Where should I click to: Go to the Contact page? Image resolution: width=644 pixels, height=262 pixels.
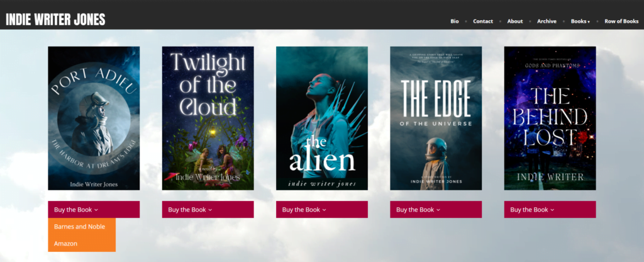pos(482,21)
